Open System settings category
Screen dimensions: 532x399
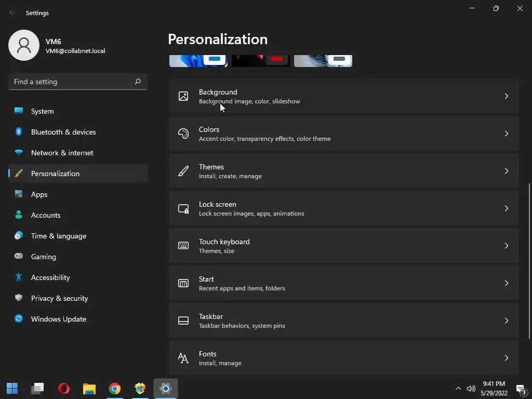click(42, 111)
